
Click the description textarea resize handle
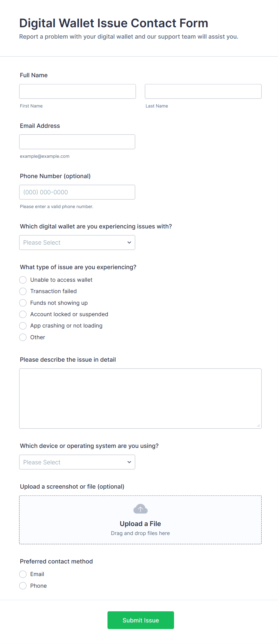tap(259, 425)
